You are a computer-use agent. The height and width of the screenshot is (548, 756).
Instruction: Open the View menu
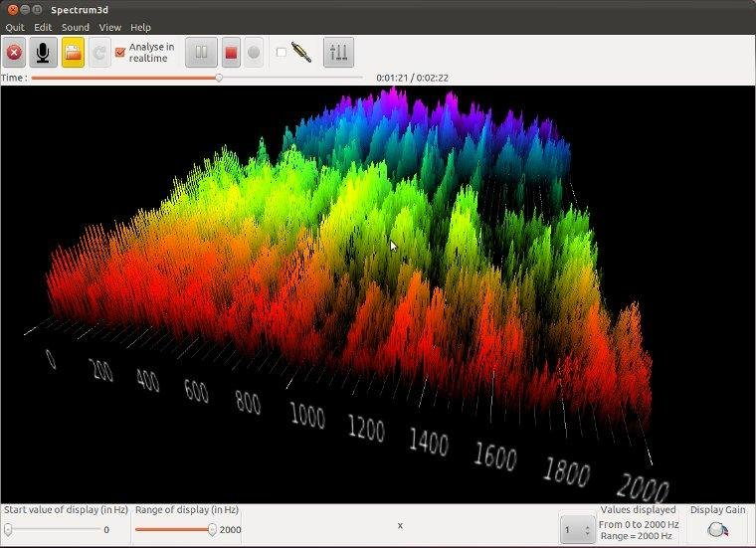pyautogui.click(x=109, y=27)
